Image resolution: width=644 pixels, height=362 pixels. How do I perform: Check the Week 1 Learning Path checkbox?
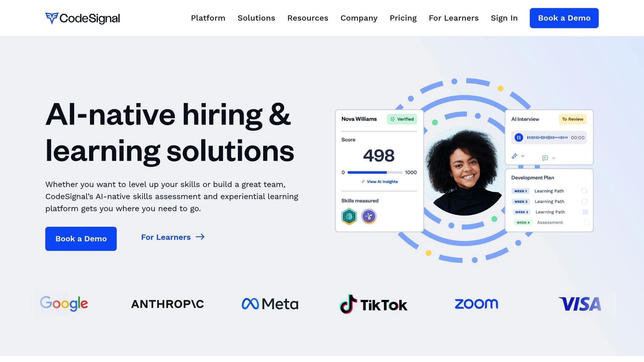(584, 191)
